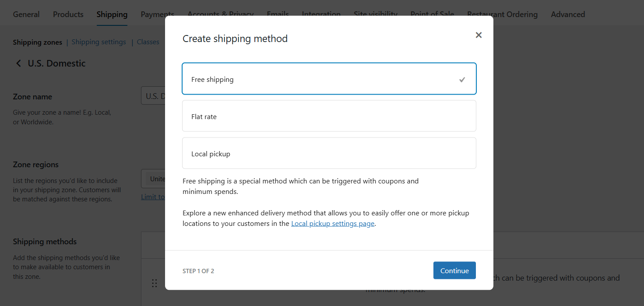This screenshot has height=306, width=644.
Task: Go to the Advanced settings tab
Action: [x=567, y=14]
